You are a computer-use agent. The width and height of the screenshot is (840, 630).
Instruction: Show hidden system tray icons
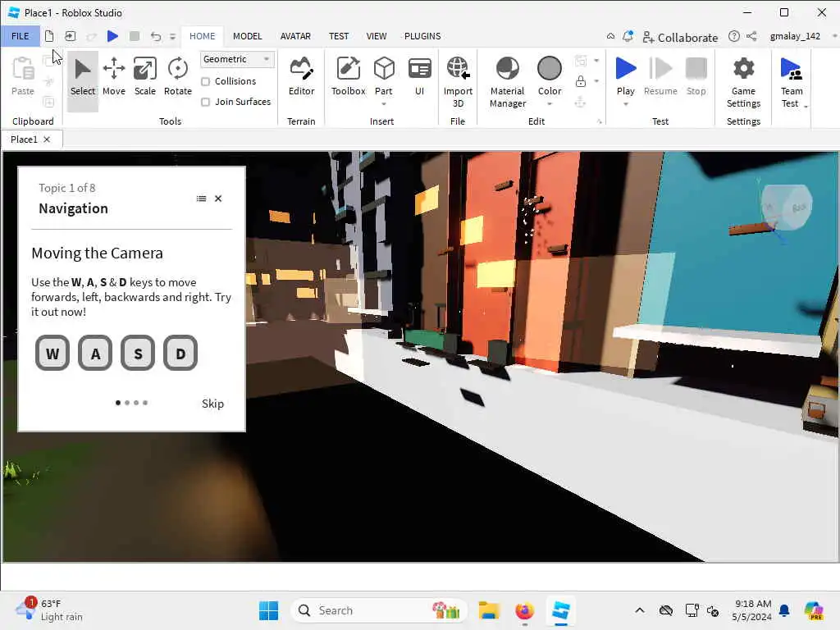(x=640, y=610)
